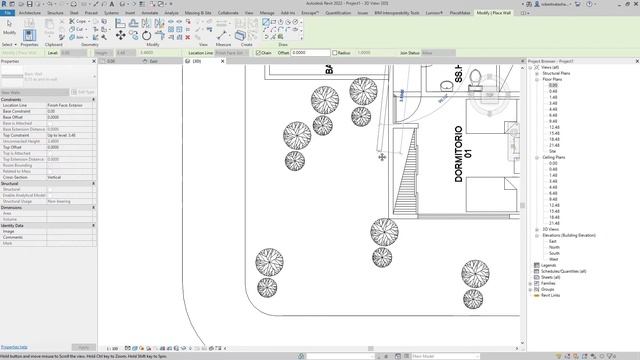Select the Modify arrow tool
640x360 pixels.
pos(9,24)
